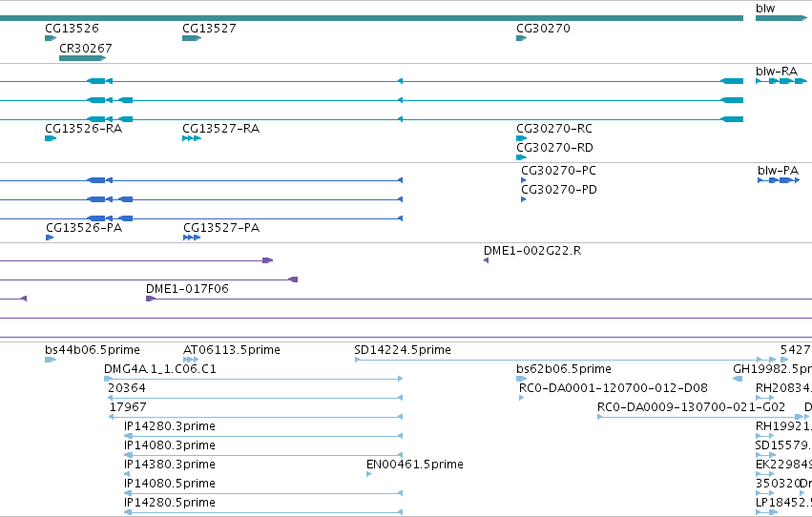The height and width of the screenshot is (517, 812).
Task: Select the IP14080.3prime EST label
Action: coord(169,445)
